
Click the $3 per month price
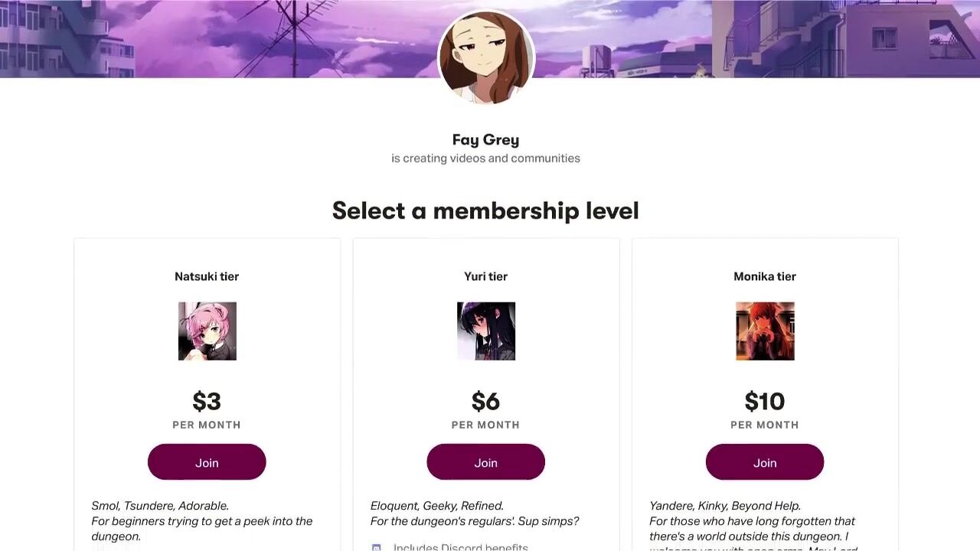(x=207, y=402)
